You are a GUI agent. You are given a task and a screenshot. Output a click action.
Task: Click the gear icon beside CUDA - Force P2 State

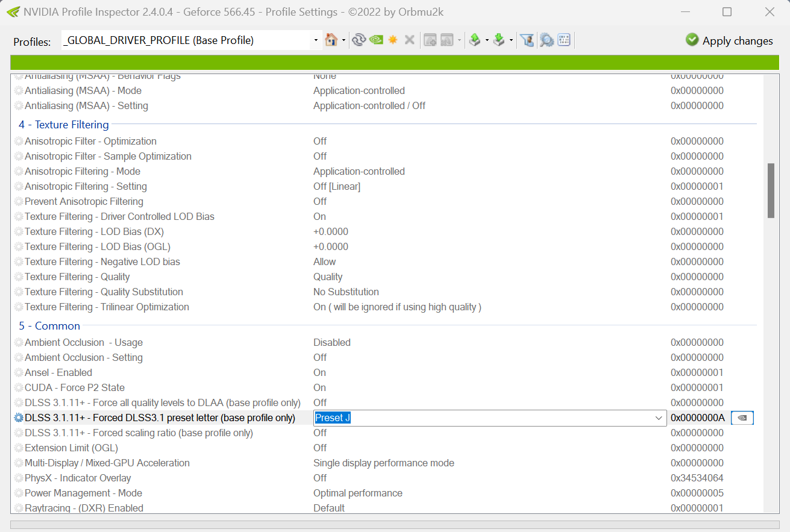pyautogui.click(x=19, y=388)
